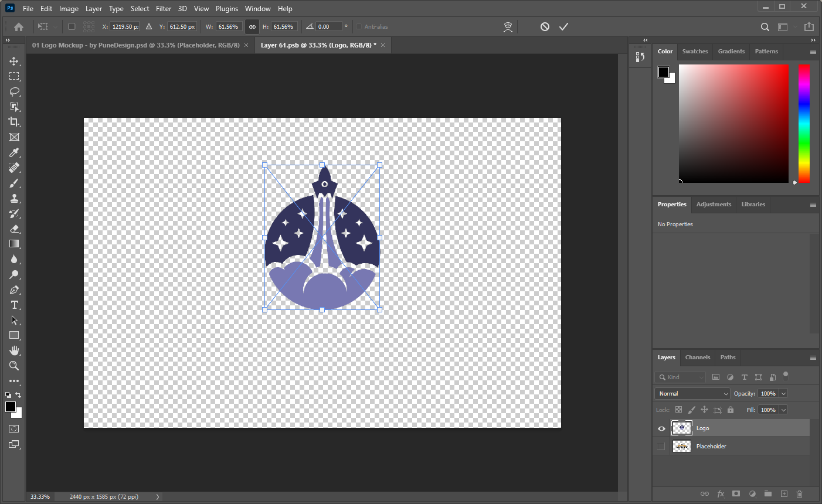This screenshot has height=504, width=822.
Task: Cancel the transform
Action: coord(545,26)
